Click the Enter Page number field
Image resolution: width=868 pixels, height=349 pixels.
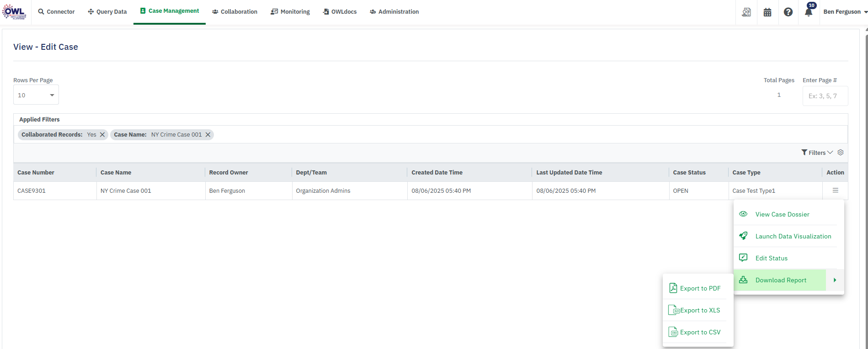(825, 96)
